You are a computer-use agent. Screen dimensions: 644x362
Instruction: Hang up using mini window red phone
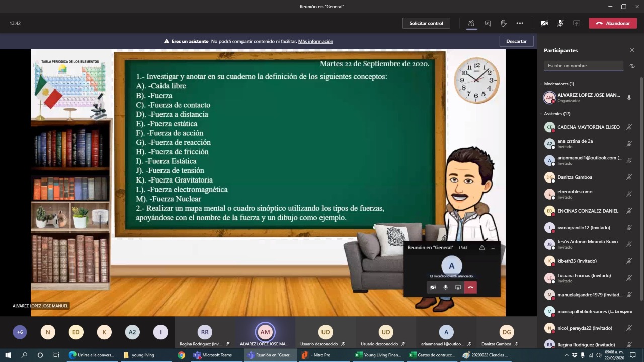tap(470, 287)
